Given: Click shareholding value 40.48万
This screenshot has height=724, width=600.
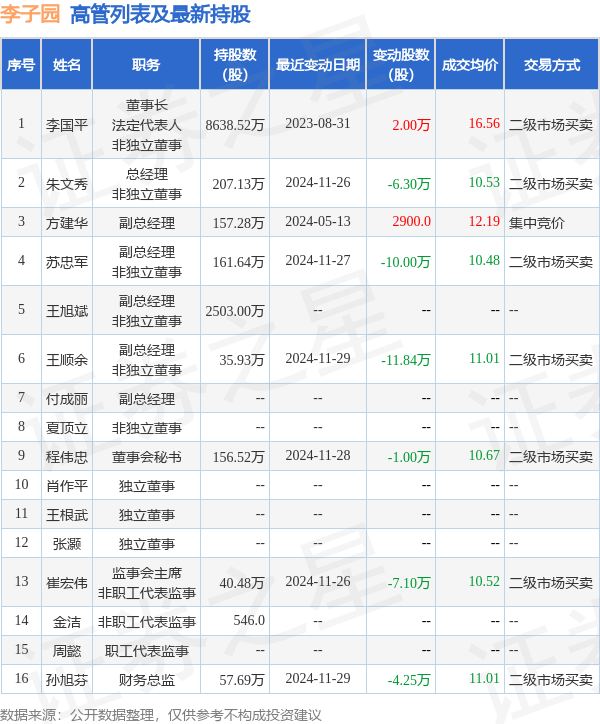Looking at the screenshot, I should [x=242, y=583].
